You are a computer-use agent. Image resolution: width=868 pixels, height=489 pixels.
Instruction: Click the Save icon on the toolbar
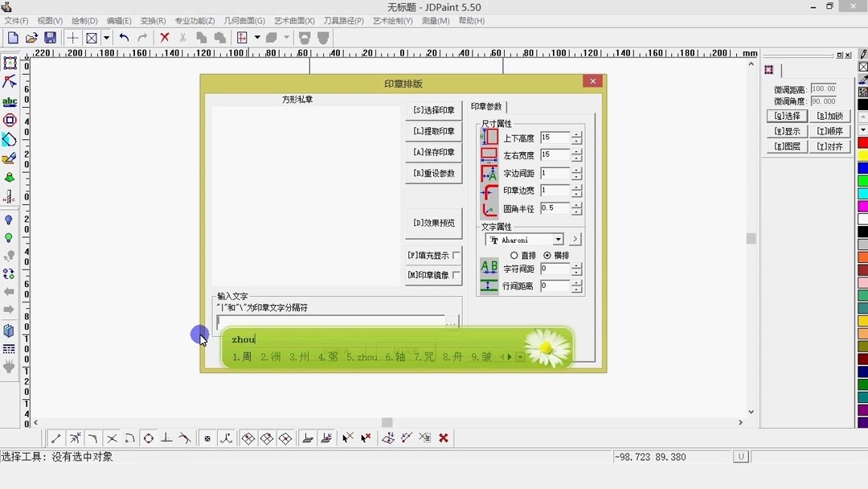click(x=50, y=37)
